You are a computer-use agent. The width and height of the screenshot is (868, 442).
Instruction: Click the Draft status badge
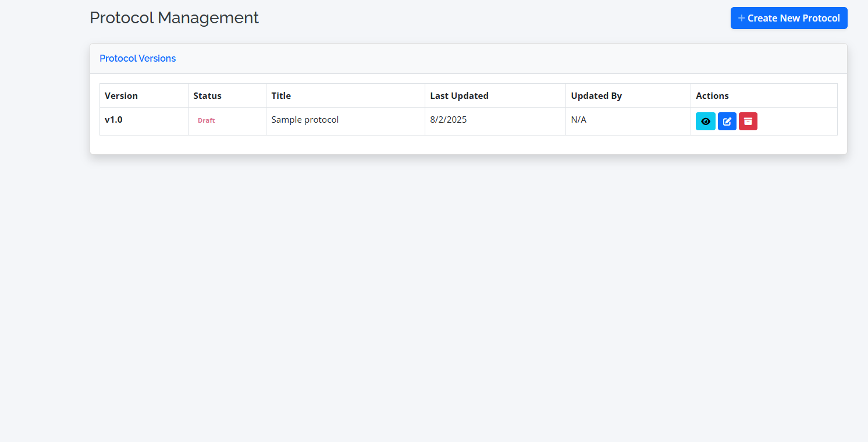pos(206,120)
